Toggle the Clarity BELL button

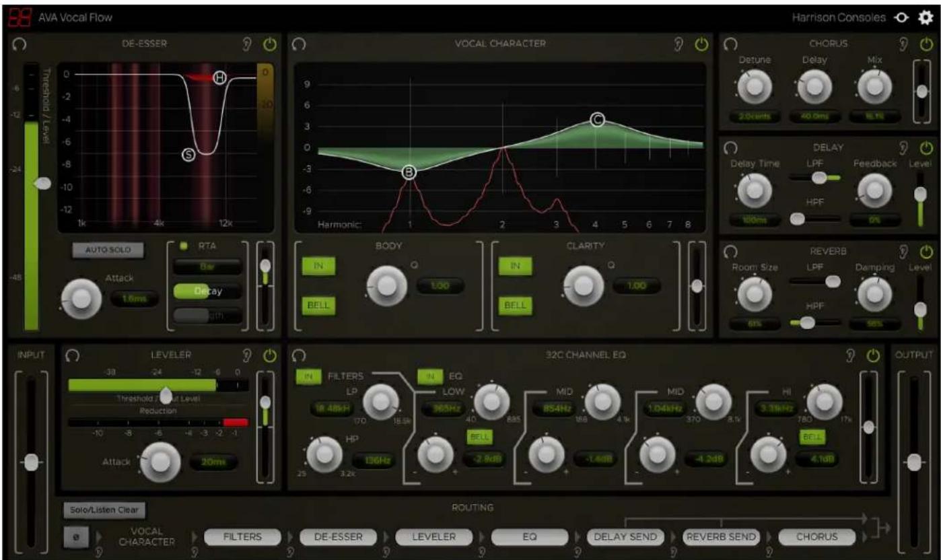pos(515,305)
